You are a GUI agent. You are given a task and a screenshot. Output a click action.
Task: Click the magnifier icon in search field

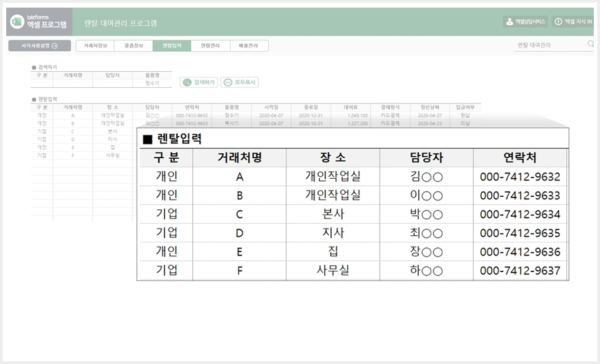(590, 44)
